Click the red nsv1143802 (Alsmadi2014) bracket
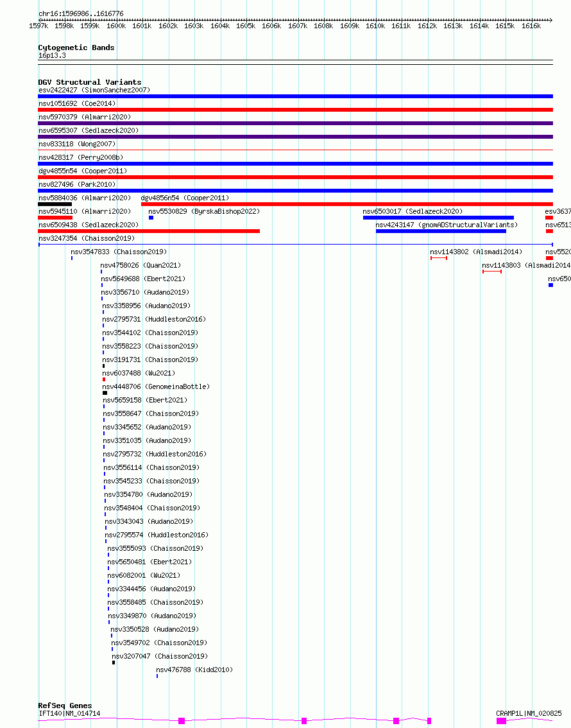 pyautogui.click(x=439, y=258)
